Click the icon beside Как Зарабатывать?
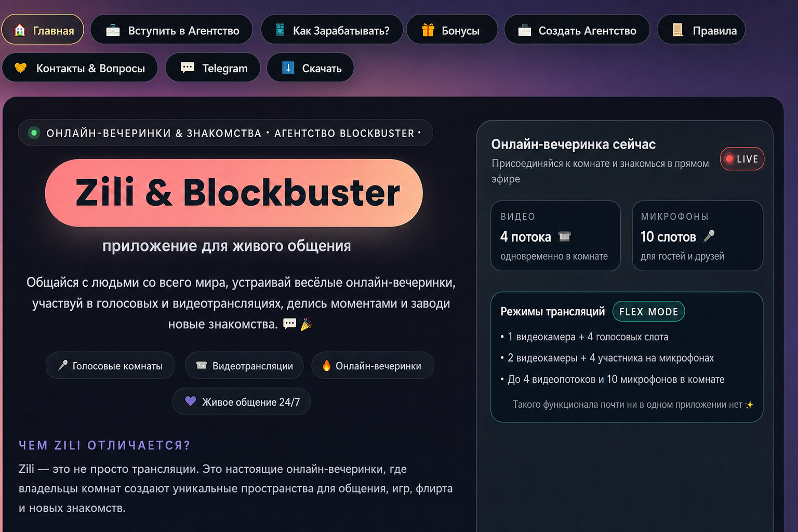Viewport: 798px width, 532px height. pos(280,30)
